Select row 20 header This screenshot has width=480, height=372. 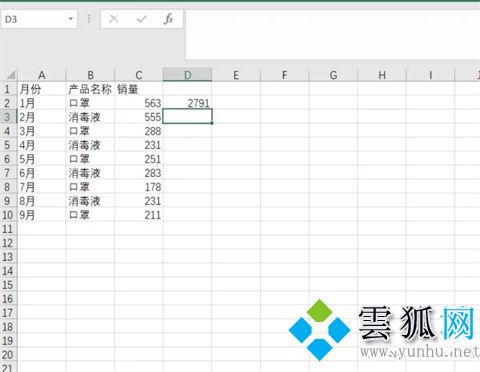[x=8, y=355]
